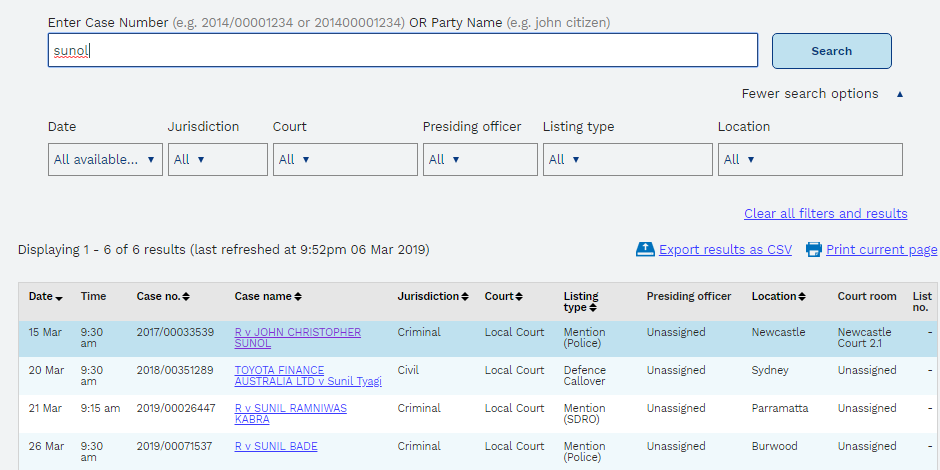Open the Presiding officer filter dropdown
The width and height of the screenshot is (940, 470).
[480, 159]
